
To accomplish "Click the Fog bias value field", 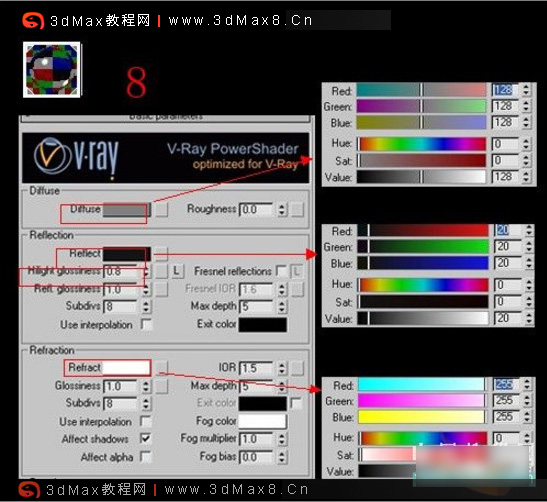I will click(257, 457).
